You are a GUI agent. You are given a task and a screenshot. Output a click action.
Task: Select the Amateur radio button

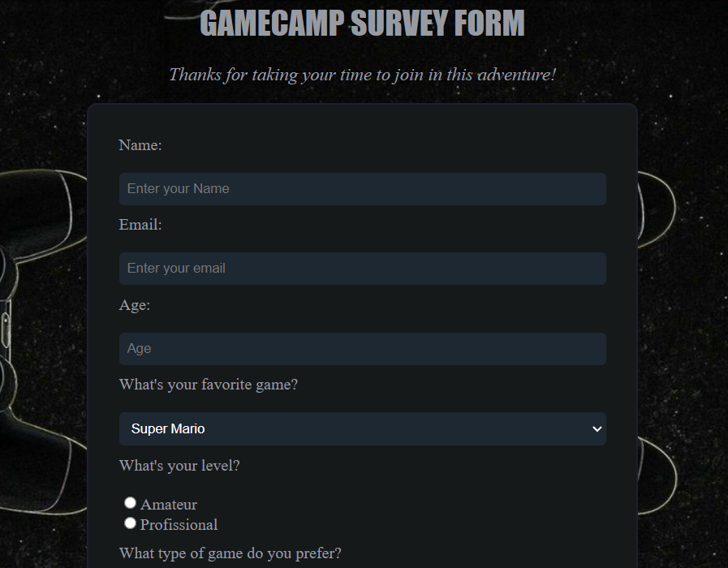pyautogui.click(x=130, y=502)
